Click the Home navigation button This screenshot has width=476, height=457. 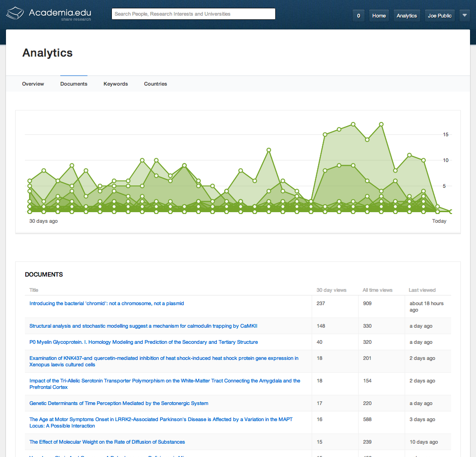(378, 15)
